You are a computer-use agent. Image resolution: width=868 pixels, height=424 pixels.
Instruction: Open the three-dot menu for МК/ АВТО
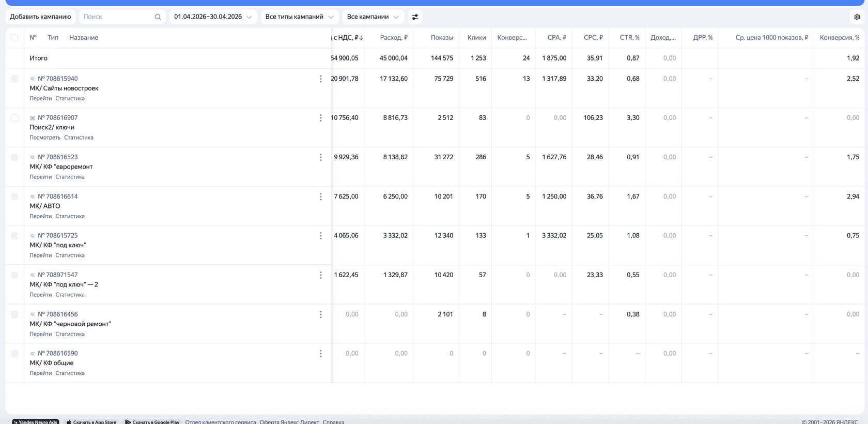click(320, 197)
